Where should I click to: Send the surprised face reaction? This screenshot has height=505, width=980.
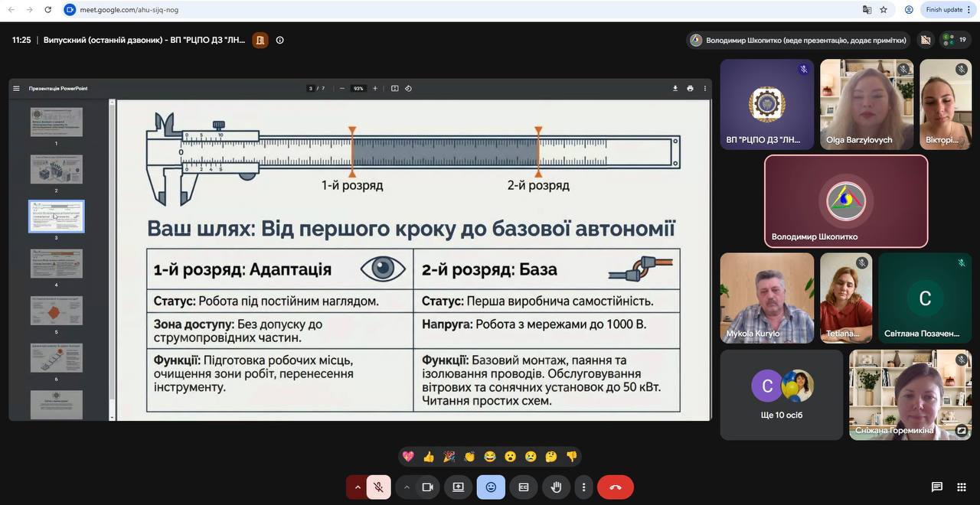(510, 457)
